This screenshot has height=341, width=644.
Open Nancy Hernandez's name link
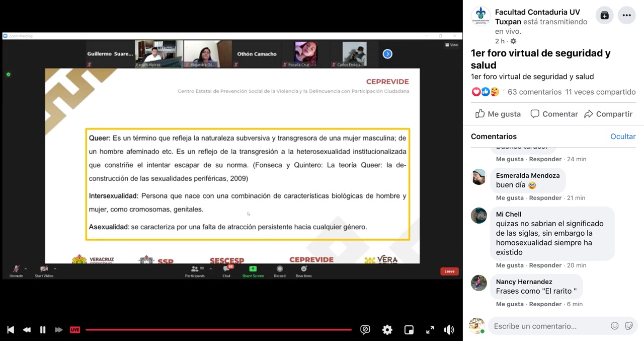click(x=524, y=282)
